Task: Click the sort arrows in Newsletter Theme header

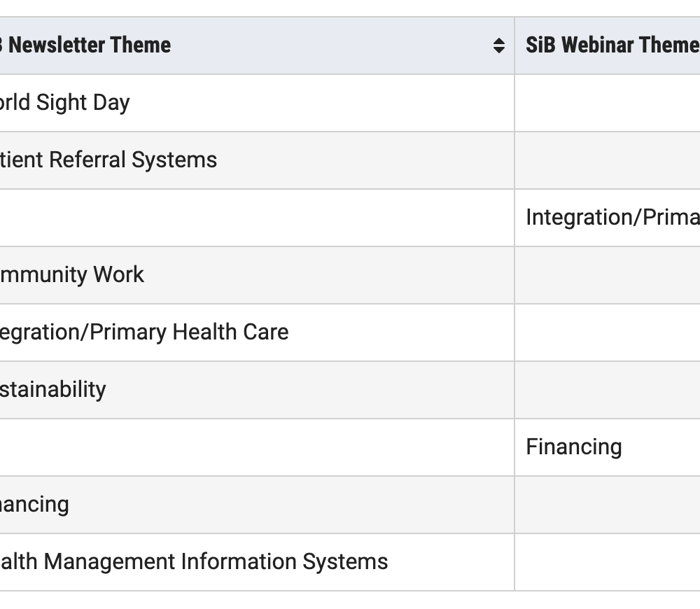Action: 498,45
